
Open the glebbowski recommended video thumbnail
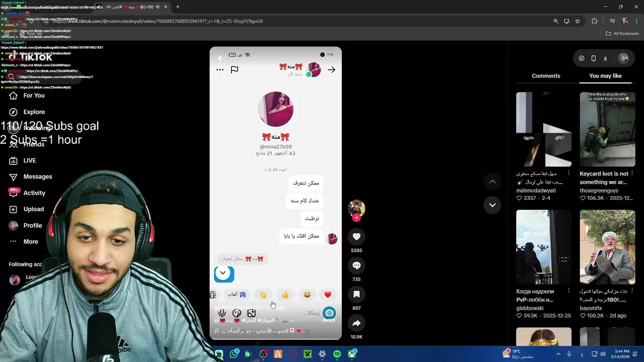pos(544,247)
